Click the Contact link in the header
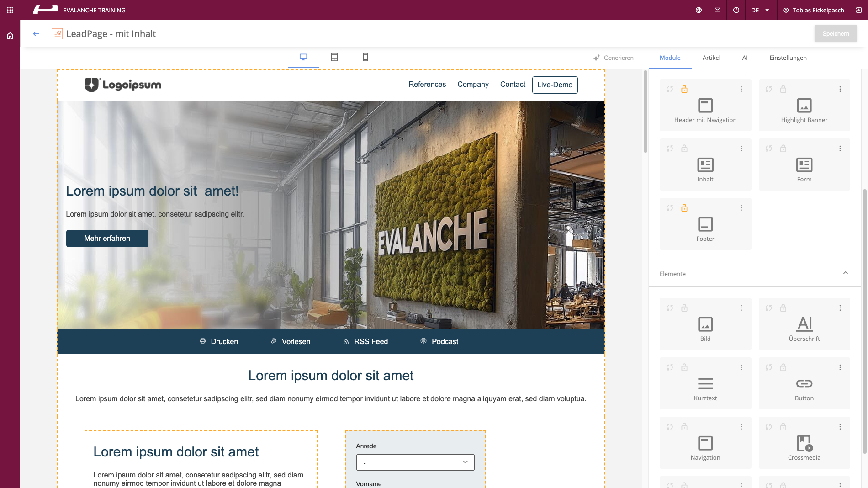Viewport: 868px width, 488px height. tap(513, 85)
